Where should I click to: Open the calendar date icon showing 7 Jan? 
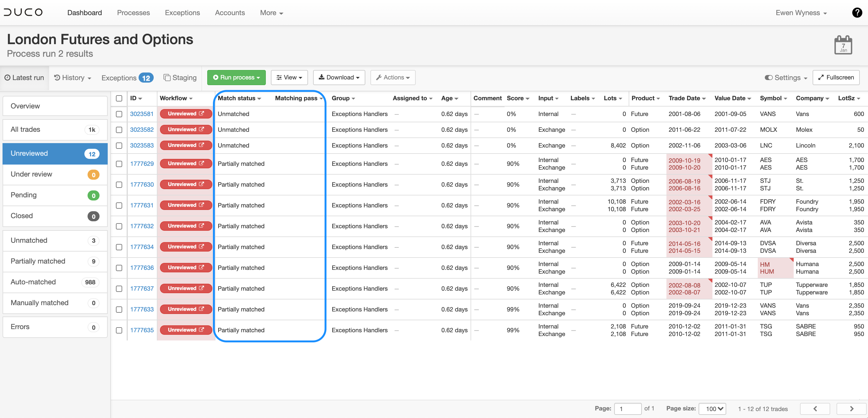[843, 45]
